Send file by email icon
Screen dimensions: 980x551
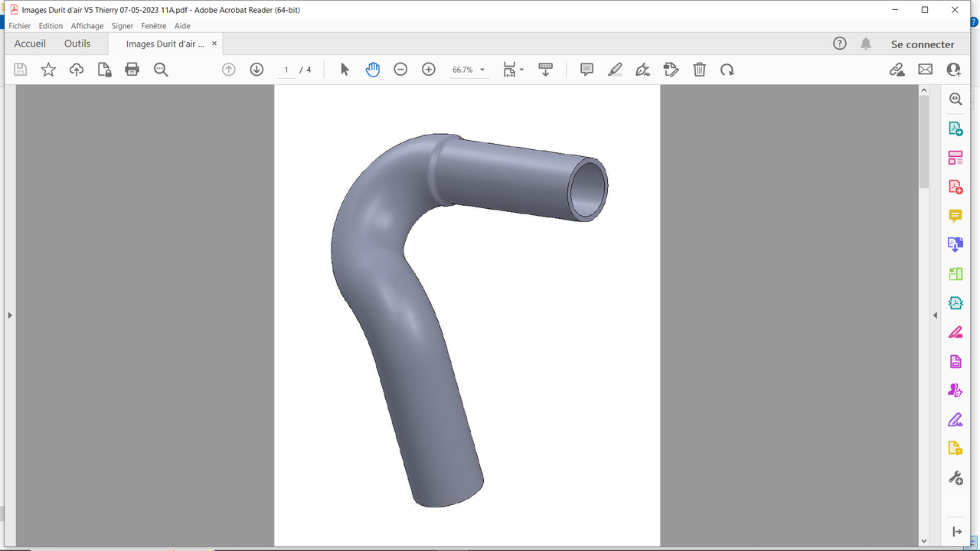tap(926, 70)
